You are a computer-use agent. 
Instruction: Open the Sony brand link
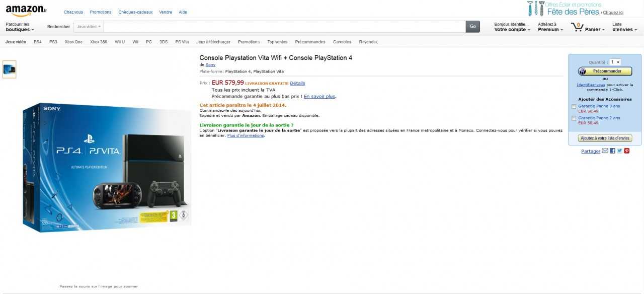(x=210, y=64)
